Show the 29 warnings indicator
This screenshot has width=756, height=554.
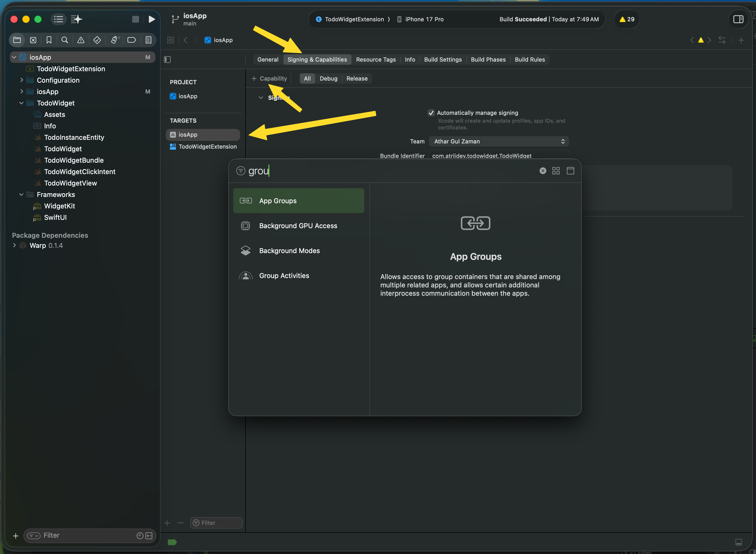(x=627, y=19)
